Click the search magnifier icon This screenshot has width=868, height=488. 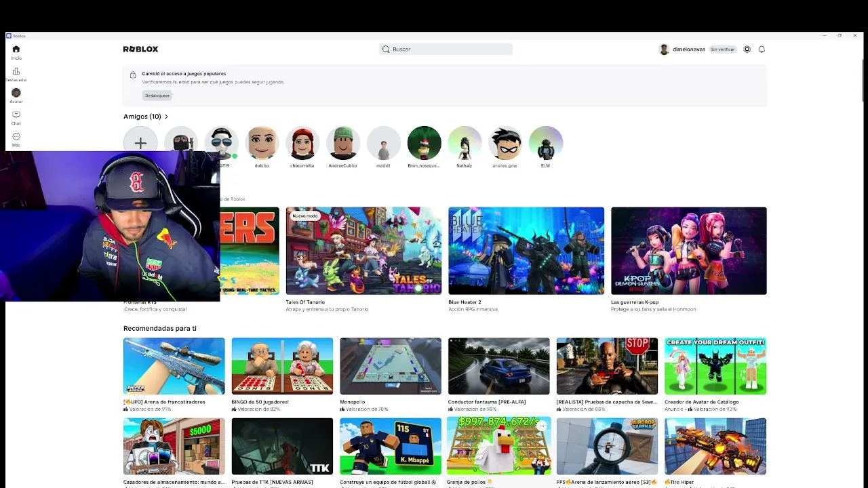coord(386,49)
